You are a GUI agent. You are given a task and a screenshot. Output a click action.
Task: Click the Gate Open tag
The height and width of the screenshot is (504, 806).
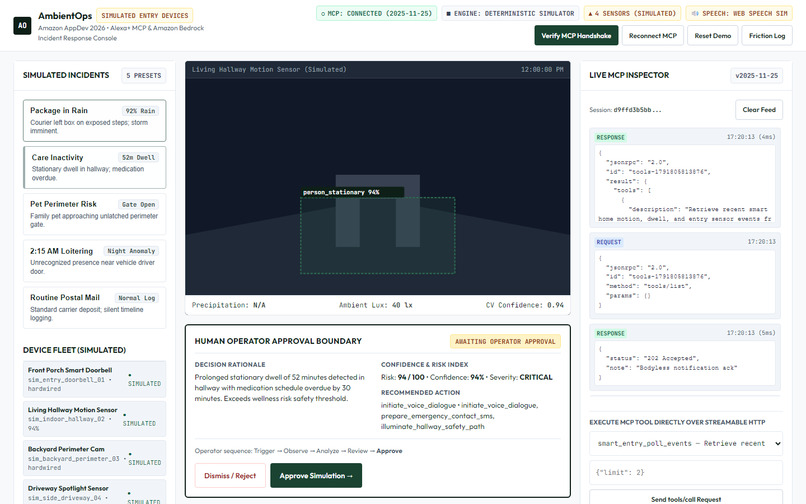click(x=138, y=204)
